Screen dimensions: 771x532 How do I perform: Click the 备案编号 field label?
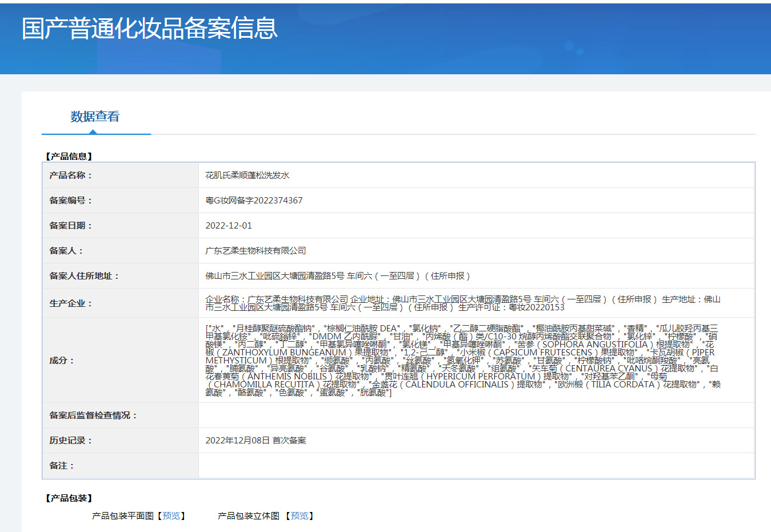pos(71,201)
